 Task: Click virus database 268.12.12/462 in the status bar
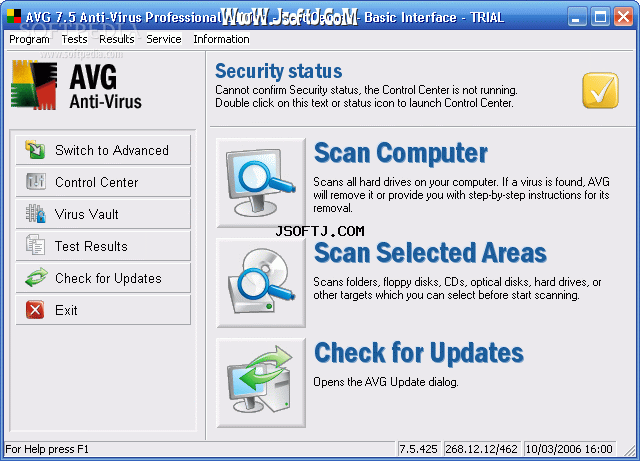[x=481, y=449]
